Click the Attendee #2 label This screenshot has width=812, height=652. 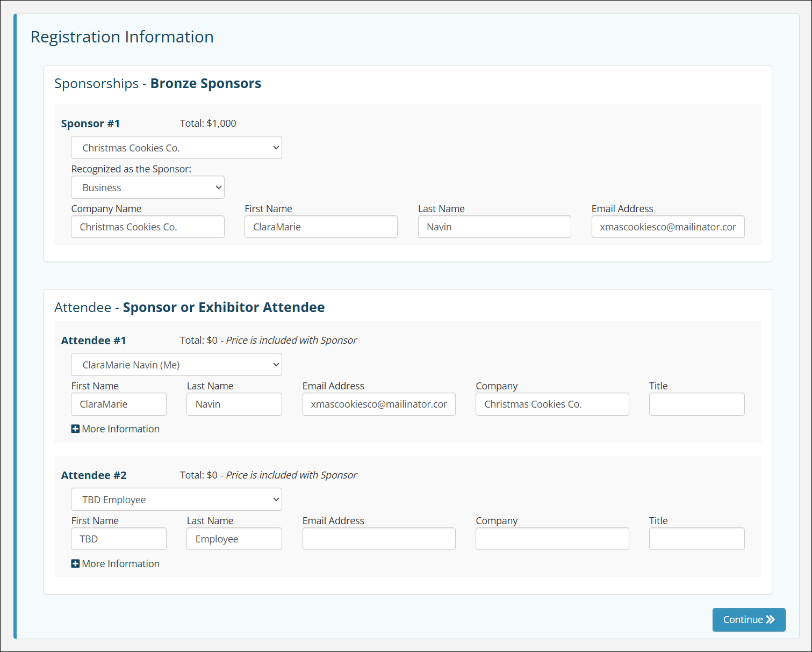click(x=94, y=475)
